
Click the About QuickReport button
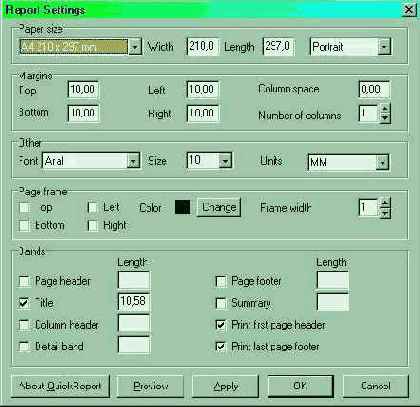click(x=60, y=386)
